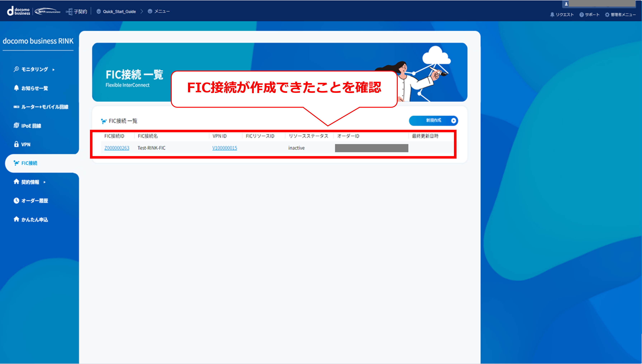Click the NTT Communications logo
Image resolution: width=642 pixels, height=364 pixels.
tap(47, 11)
